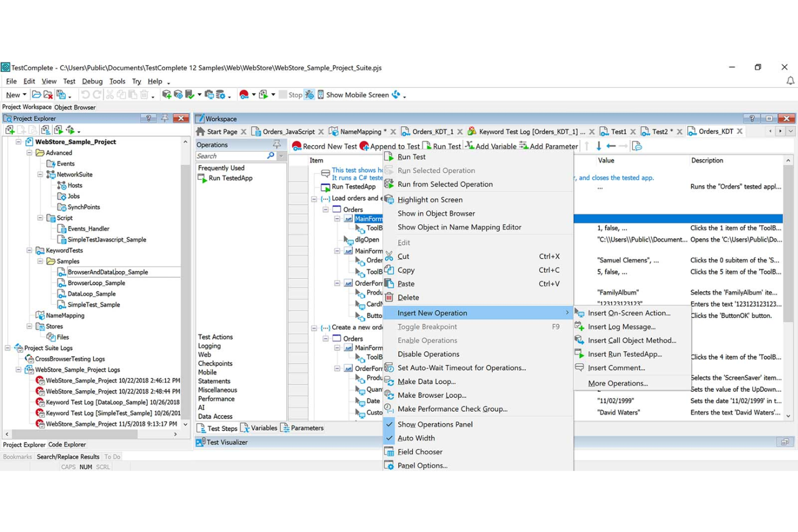Open the Operations search dropdown arrow

tap(281, 156)
